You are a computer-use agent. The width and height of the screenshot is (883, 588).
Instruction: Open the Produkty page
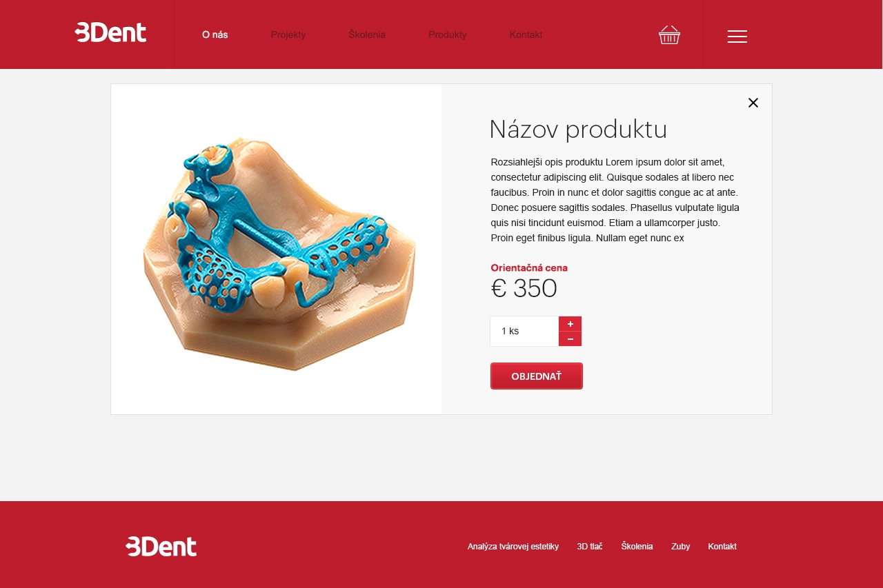[x=448, y=34]
